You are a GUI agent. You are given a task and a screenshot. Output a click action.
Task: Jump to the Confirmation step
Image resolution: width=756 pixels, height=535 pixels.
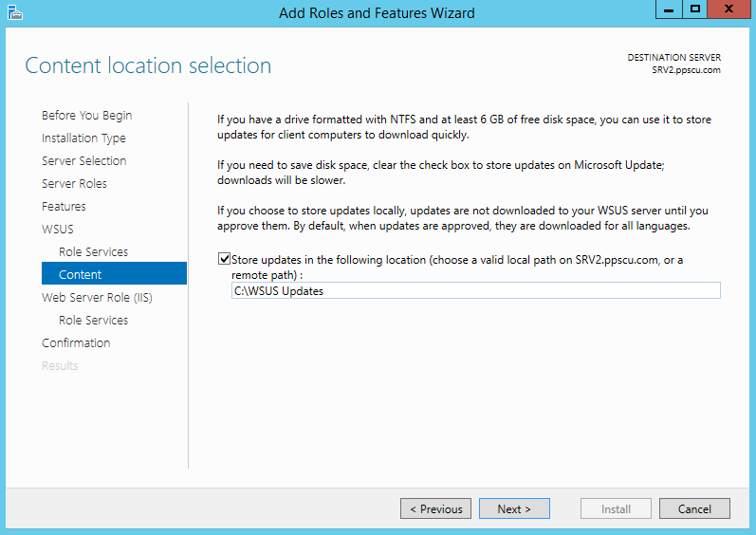[x=76, y=343]
